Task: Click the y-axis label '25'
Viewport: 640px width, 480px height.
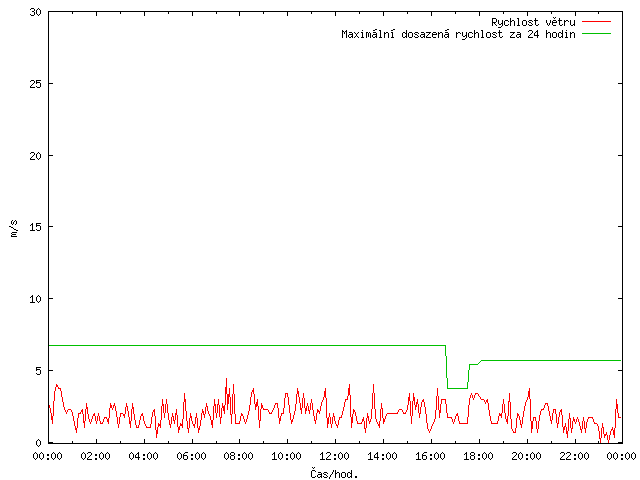Action: pos(36,84)
